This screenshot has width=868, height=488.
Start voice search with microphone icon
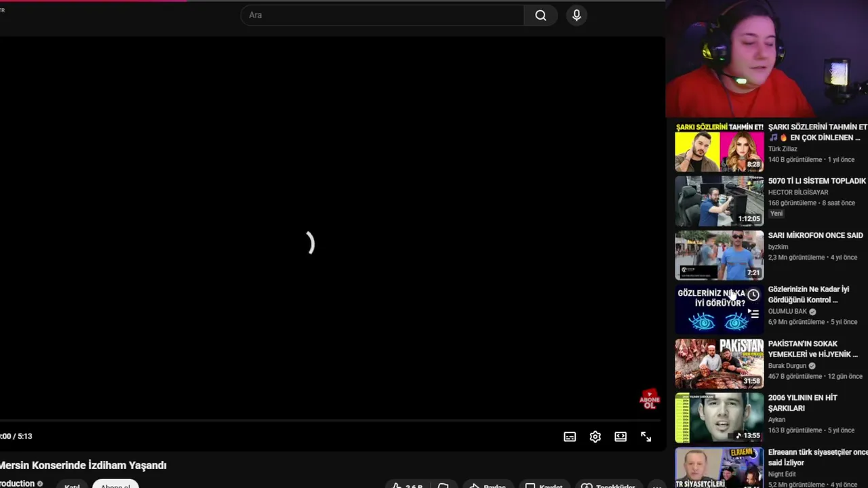click(x=576, y=16)
